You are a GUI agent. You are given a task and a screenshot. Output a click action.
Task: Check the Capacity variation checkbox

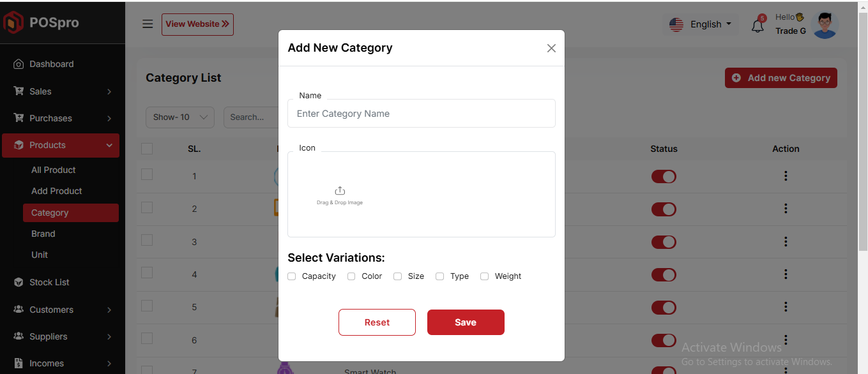[x=292, y=276]
